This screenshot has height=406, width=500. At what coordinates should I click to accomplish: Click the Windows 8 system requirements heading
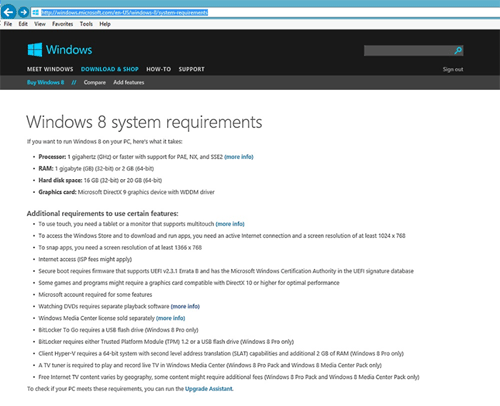pyautogui.click(x=144, y=122)
